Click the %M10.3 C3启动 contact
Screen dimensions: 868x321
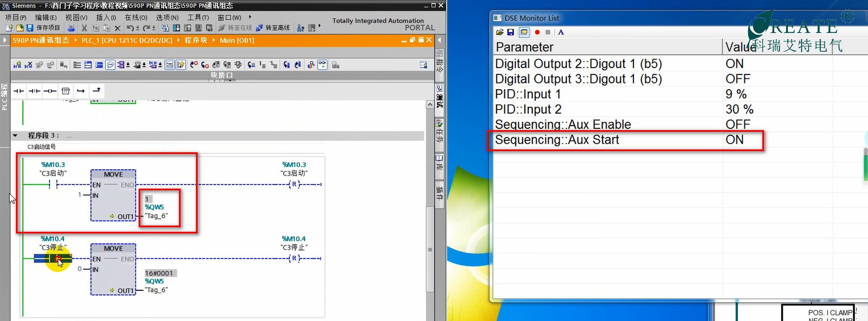53,185
